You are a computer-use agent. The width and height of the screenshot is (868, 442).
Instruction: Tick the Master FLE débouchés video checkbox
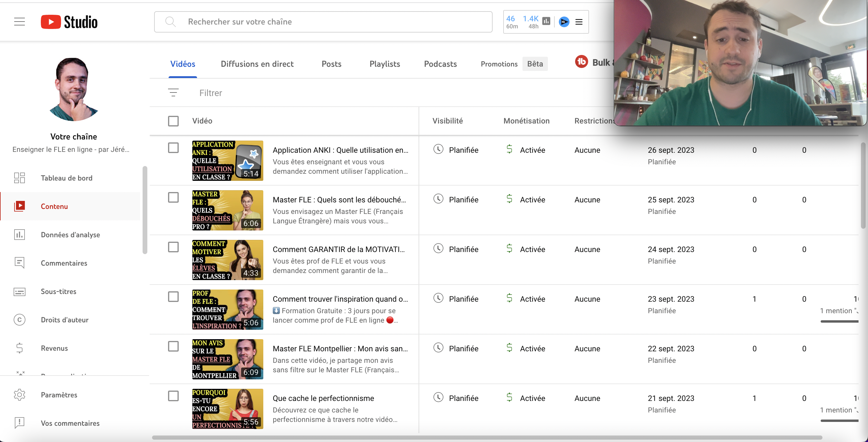click(x=173, y=198)
